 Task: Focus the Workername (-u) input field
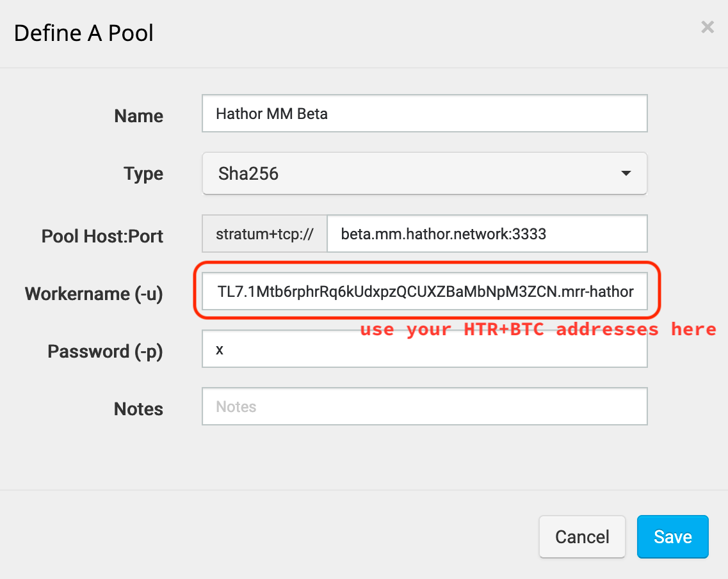pyautogui.click(x=425, y=291)
